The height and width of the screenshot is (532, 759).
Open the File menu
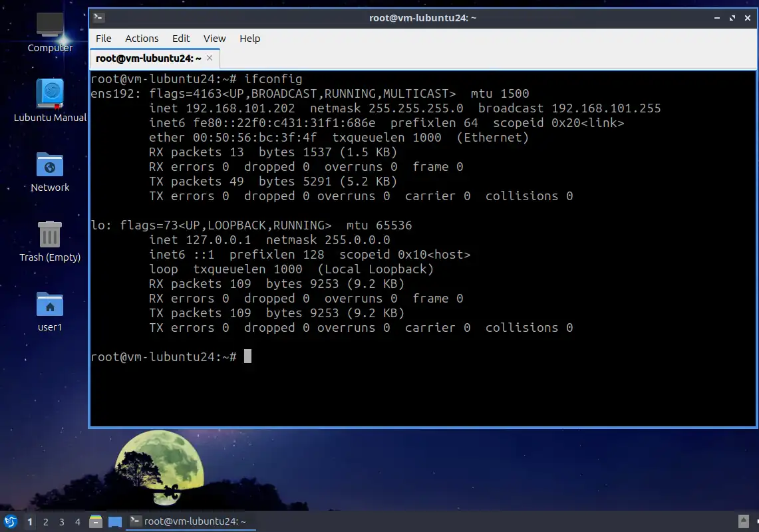click(x=103, y=39)
